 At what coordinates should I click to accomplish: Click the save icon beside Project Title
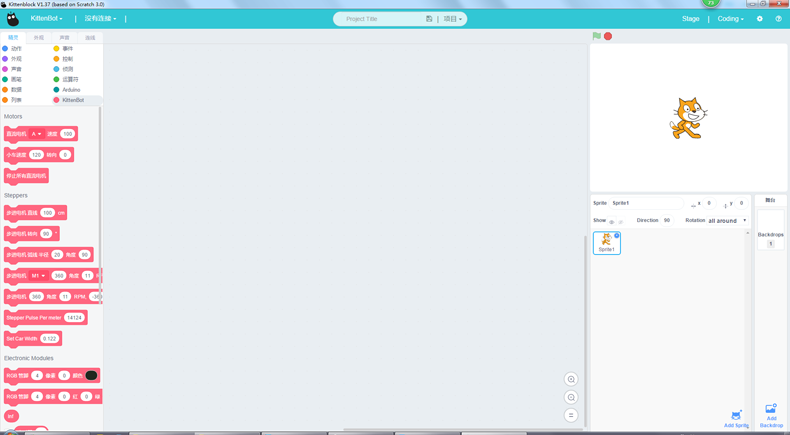click(429, 19)
